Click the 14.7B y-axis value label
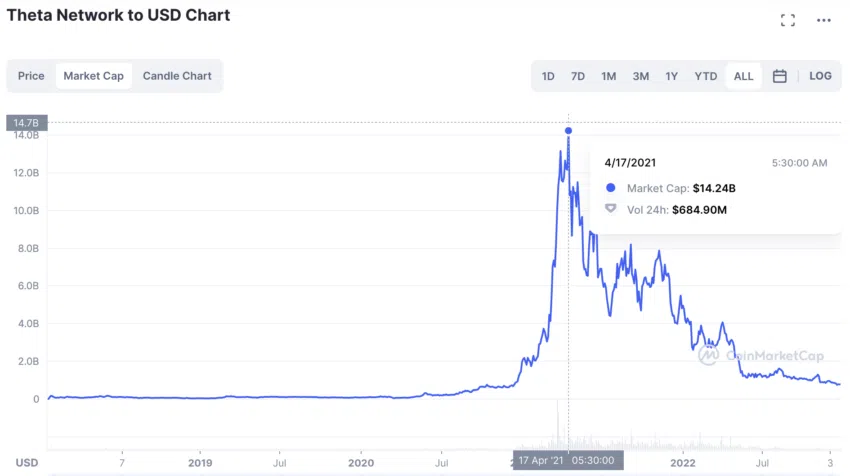 tap(27, 123)
